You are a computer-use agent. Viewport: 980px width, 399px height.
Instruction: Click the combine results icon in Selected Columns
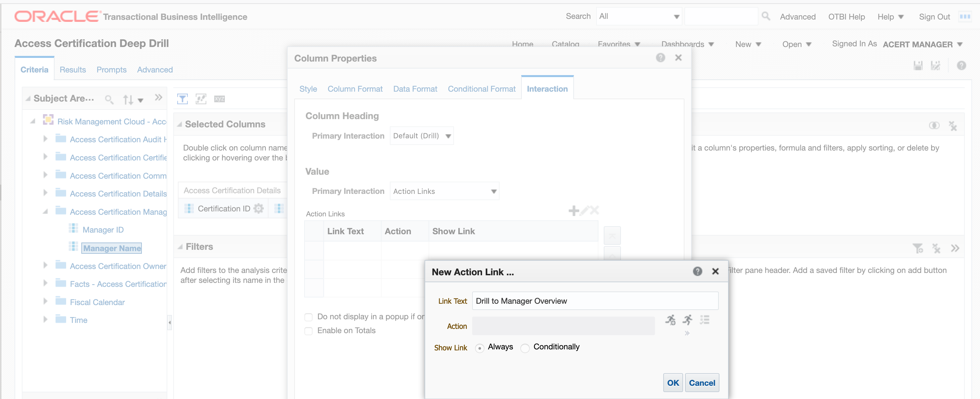[x=934, y=126]
